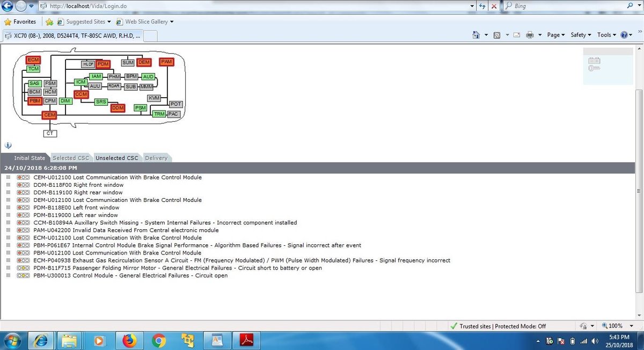
Task: Click the Favorites button
Action: click(20, 22)
